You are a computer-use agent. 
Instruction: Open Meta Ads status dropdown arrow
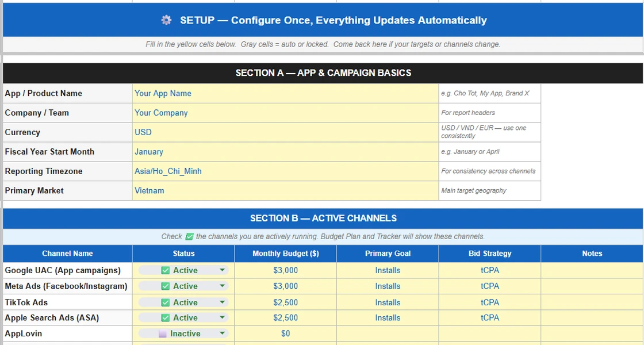coord(222,286)
